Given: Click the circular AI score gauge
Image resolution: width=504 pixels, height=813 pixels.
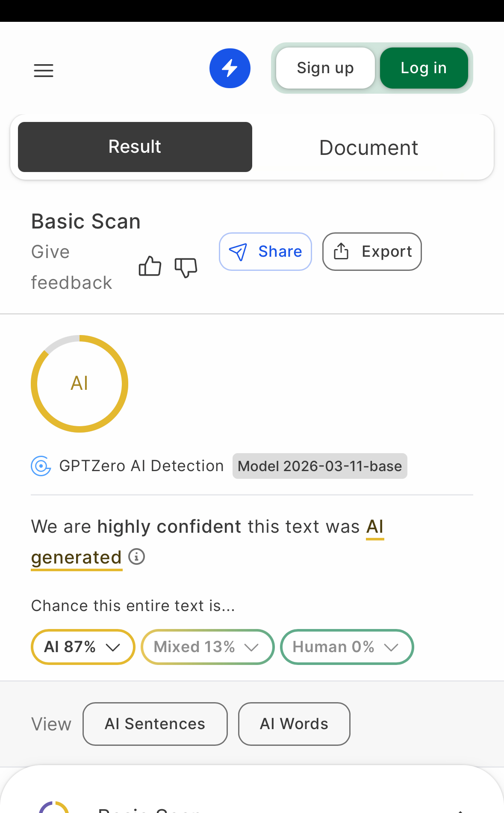Looking at the screenshot, I should 80,383.
